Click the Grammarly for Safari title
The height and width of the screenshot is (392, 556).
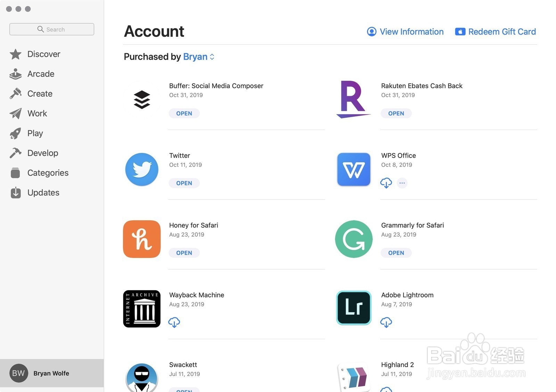point(412,225)
